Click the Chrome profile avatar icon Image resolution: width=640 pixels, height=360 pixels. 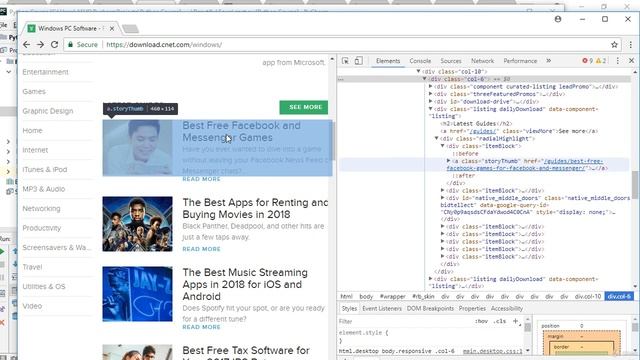coord(558,19)
